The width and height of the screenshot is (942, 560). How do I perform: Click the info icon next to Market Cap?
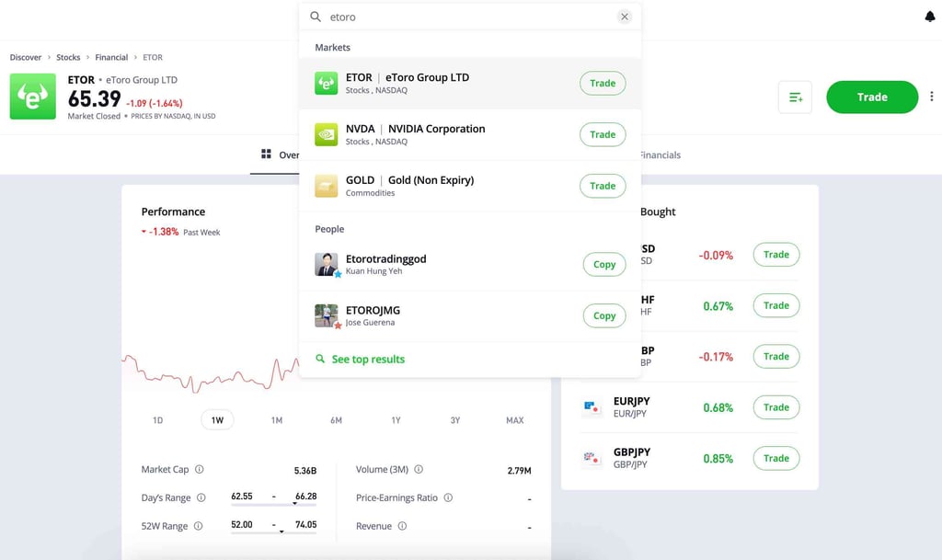point(201,469)
